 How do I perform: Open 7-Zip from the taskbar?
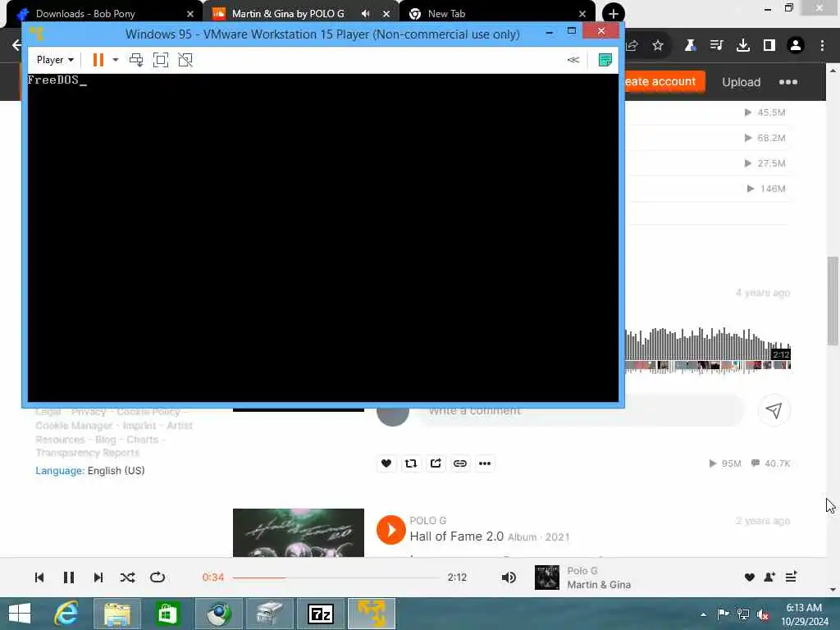(321, 614)
